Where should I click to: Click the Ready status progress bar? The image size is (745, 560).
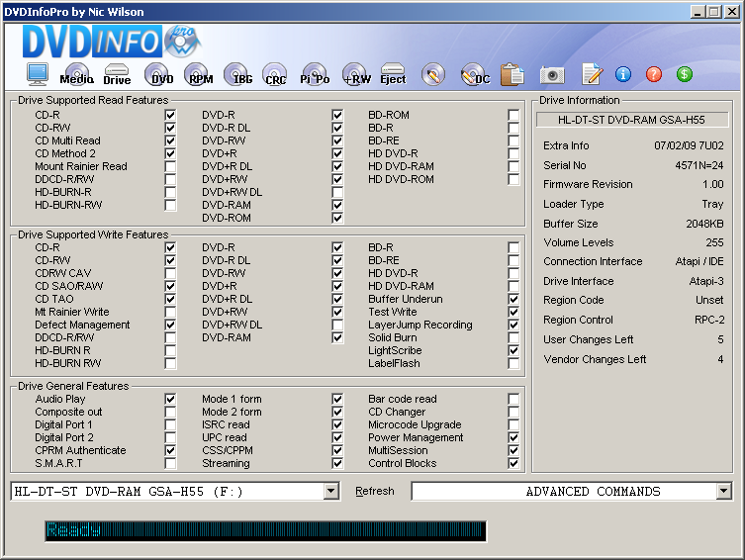tap(265, 531)
